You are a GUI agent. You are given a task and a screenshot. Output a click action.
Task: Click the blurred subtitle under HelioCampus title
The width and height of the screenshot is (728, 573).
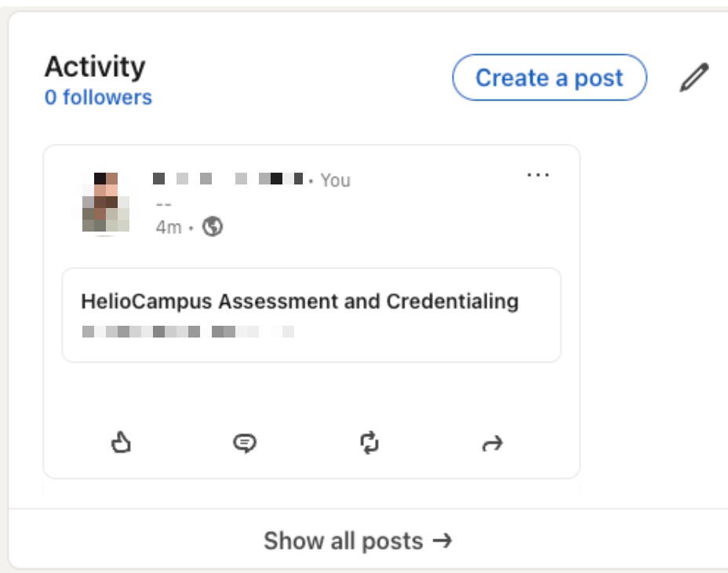pos(188,332)
